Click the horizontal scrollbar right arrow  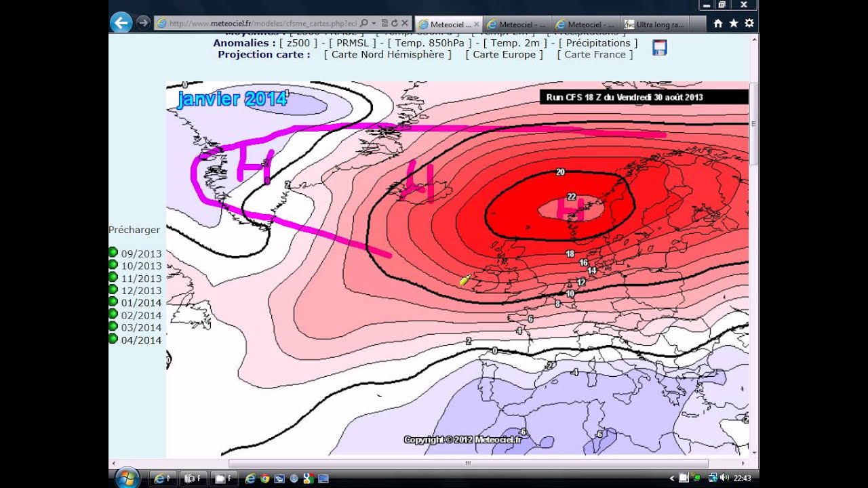pos(744,464)
